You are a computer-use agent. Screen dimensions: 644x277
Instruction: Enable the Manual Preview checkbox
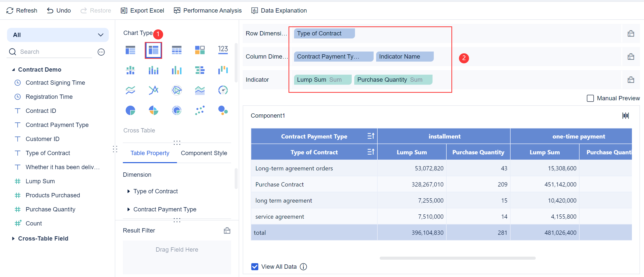[x=590, y=98]
